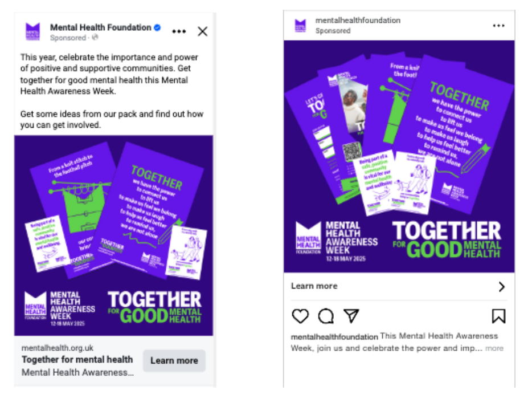Click the globe public-audience icon beside Sponsored
Image resolution: width=532 pixels, height=398 pixels.
click(95, 38)
